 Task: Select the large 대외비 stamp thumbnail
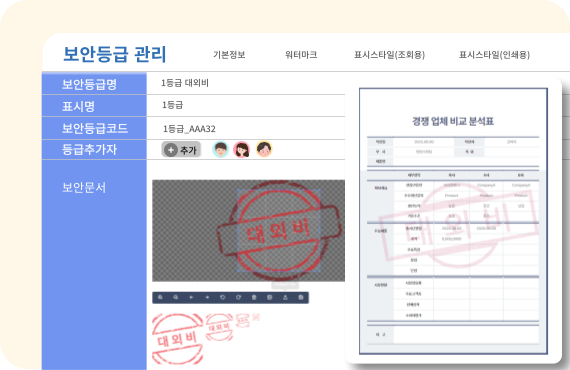click(x=177, y=339)
